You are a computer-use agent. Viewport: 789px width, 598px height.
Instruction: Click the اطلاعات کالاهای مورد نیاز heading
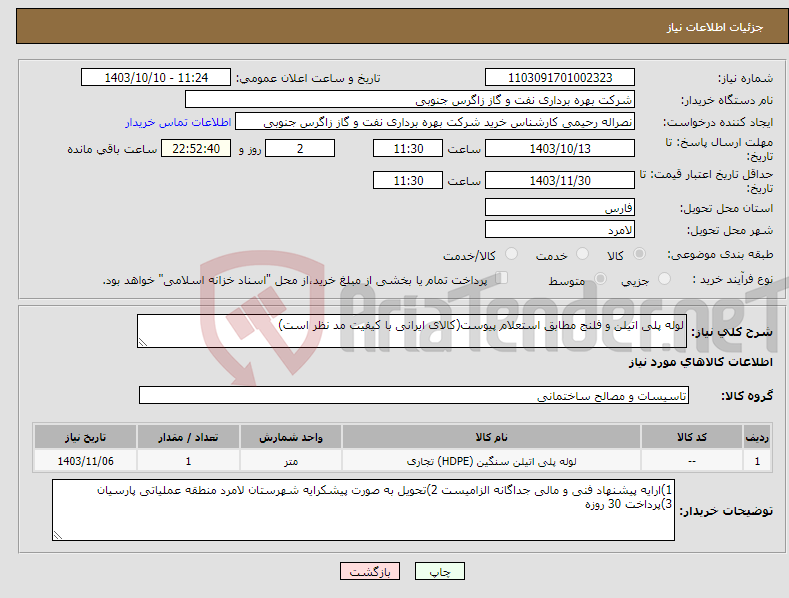click(x=700, y=362)
